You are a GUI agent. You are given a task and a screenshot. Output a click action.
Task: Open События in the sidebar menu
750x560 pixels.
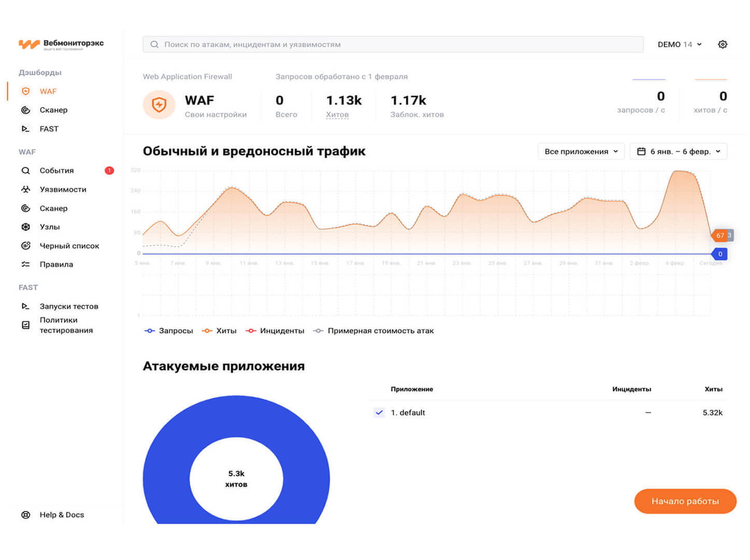[56, 171]
